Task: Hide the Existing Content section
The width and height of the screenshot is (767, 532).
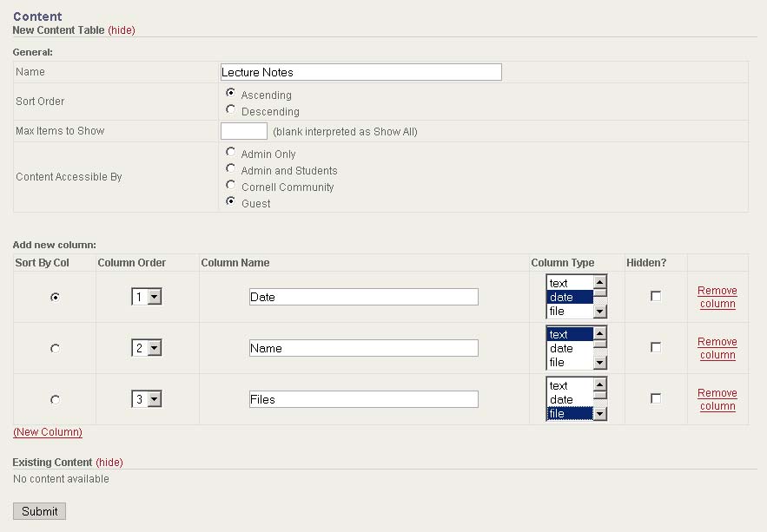Action: (x=109, y=463)
